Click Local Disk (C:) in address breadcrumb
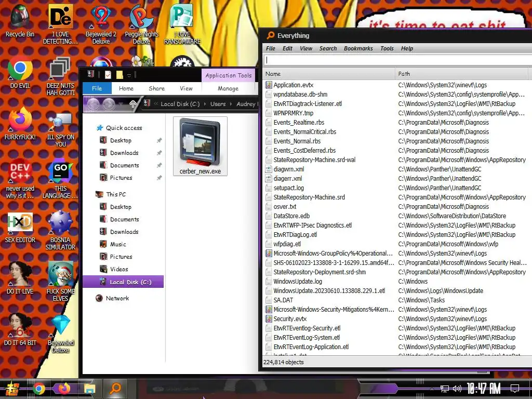Viewport: 532px width, 399px height. (x=180, y=104)
